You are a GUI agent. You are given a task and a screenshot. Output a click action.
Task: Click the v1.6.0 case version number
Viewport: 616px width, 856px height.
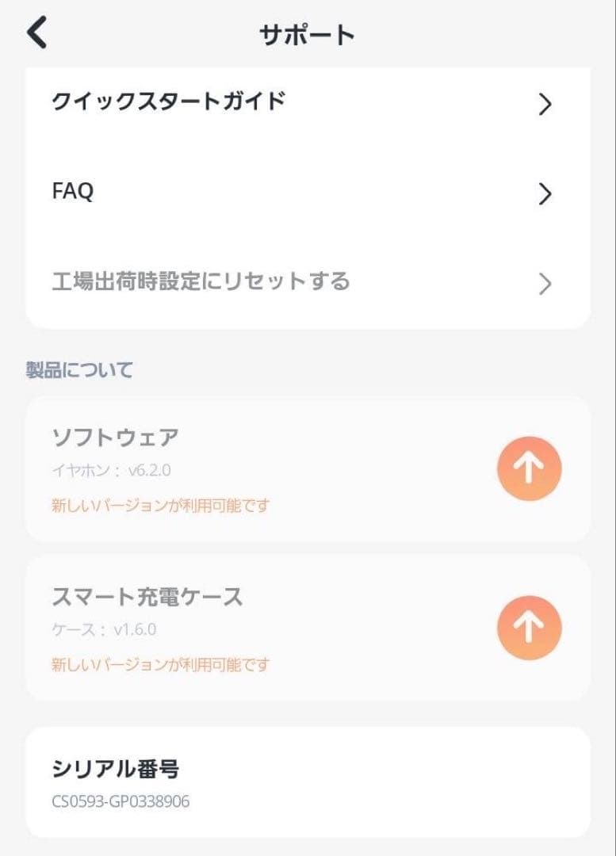(135, 630)
